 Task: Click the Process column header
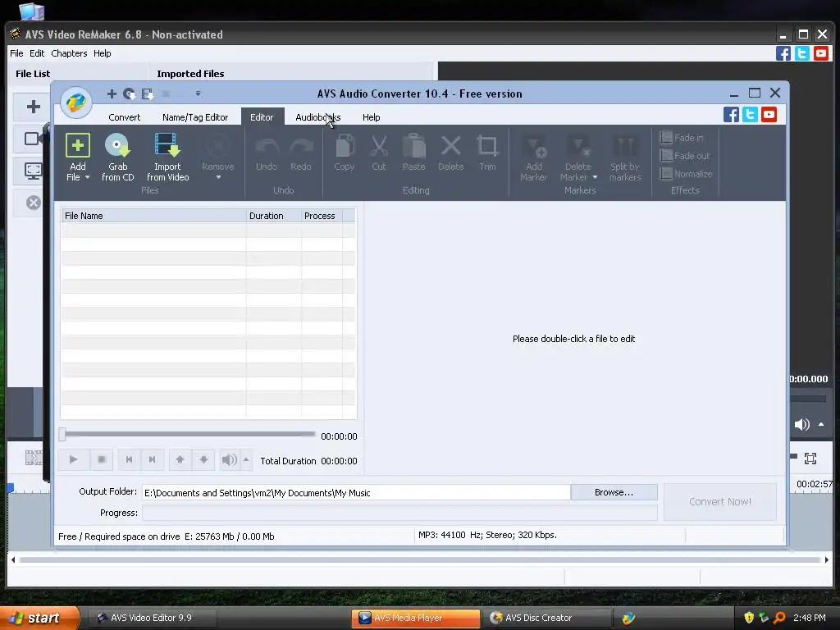[x=322, y=216]
